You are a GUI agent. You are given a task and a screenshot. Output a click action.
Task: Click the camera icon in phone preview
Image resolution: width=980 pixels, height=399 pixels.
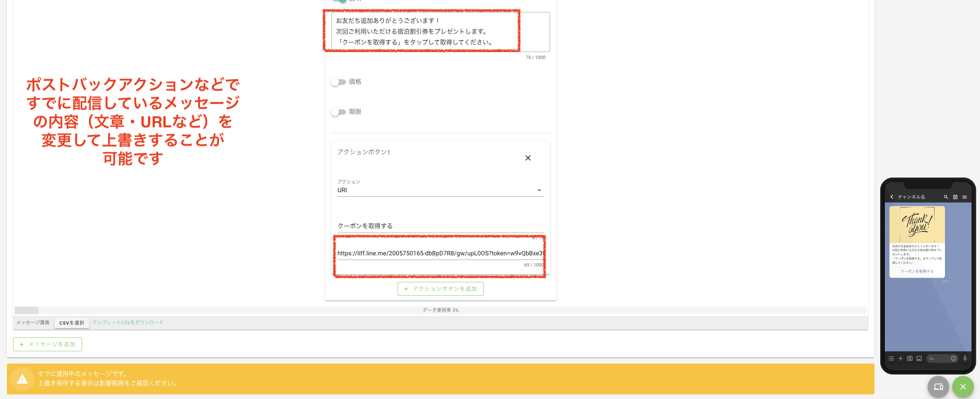coord(910,358)
